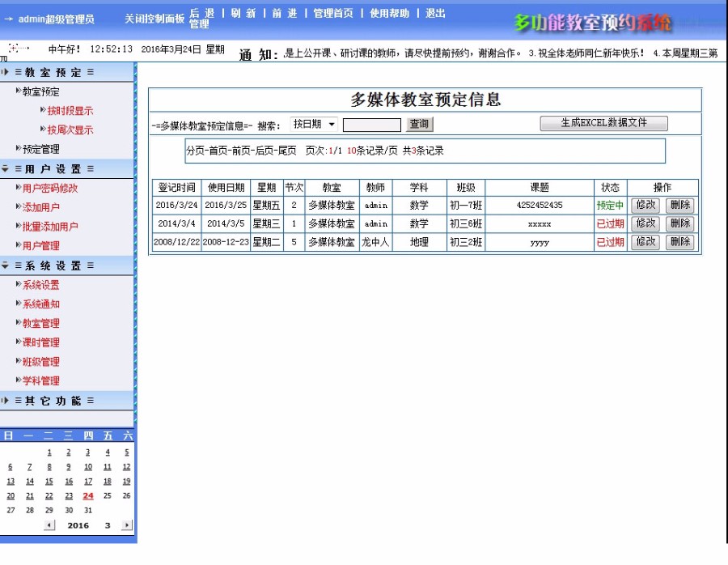
Task: Click 退出 to log out
Action: point(435,14)
